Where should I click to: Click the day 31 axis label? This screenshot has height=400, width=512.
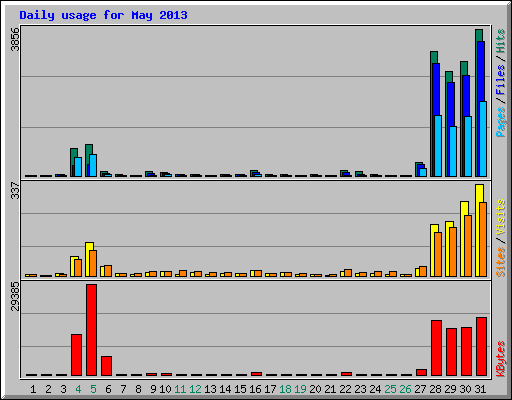click(x=480, y=389)
